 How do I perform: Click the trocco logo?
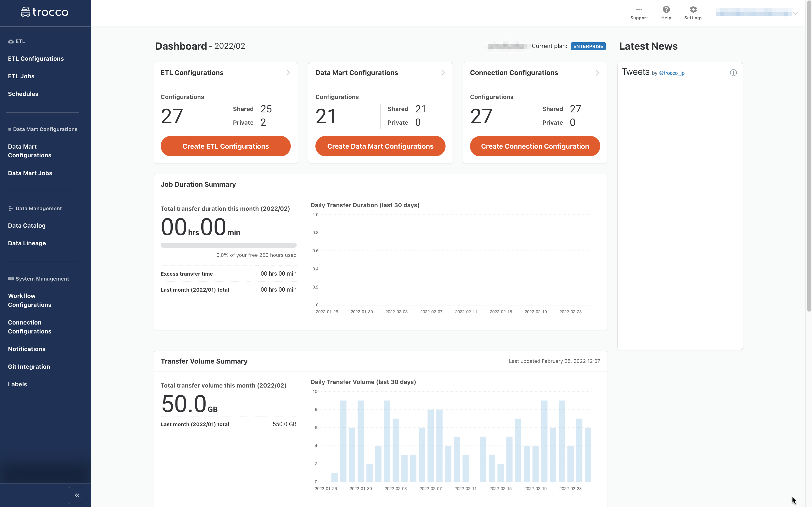[x=45, y=12]
